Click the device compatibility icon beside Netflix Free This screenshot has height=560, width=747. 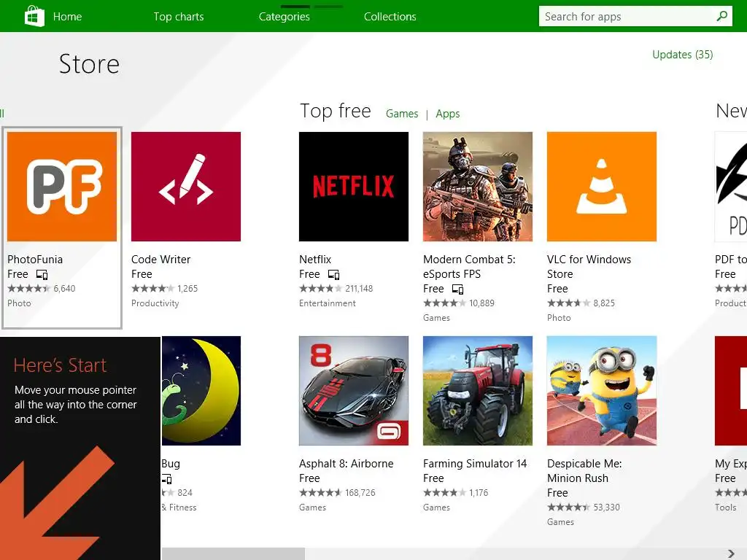click(333, 275)
